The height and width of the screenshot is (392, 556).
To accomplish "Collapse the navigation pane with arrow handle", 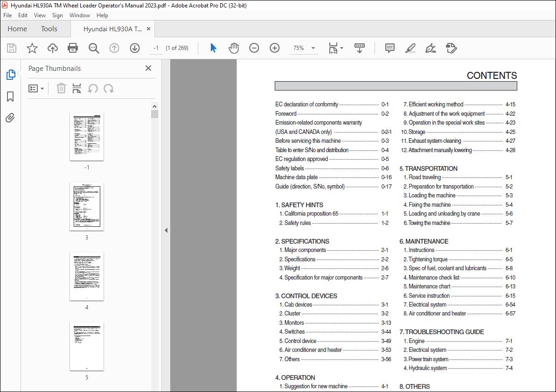I will tap(166, 230).
